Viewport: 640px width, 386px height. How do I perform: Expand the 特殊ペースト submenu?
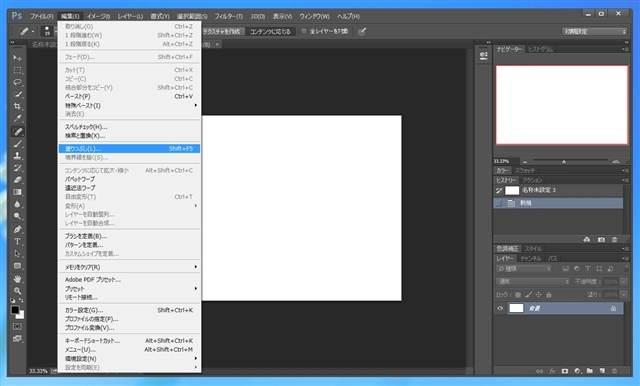129,105
